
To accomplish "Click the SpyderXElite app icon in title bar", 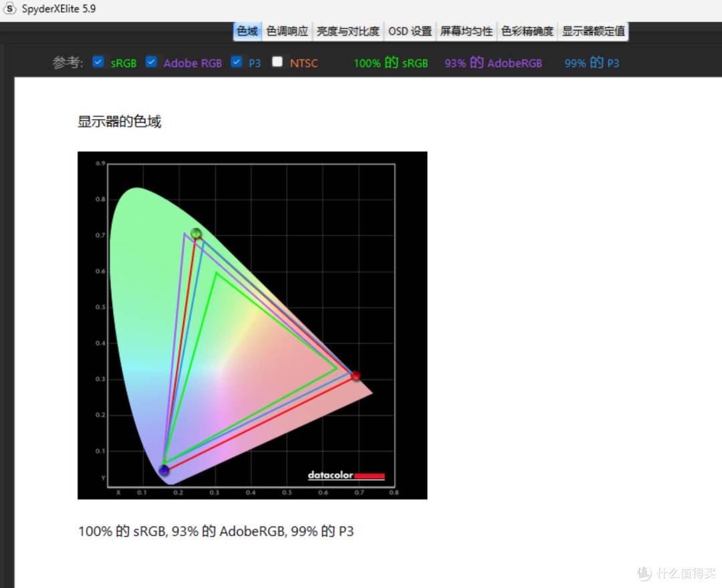I will [9, 8].
